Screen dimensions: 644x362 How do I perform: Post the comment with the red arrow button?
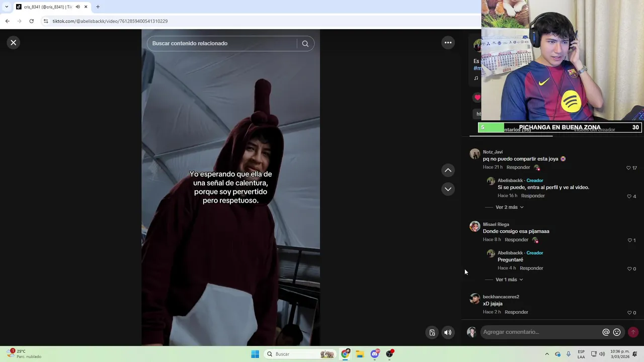click(x=633, y=332)
